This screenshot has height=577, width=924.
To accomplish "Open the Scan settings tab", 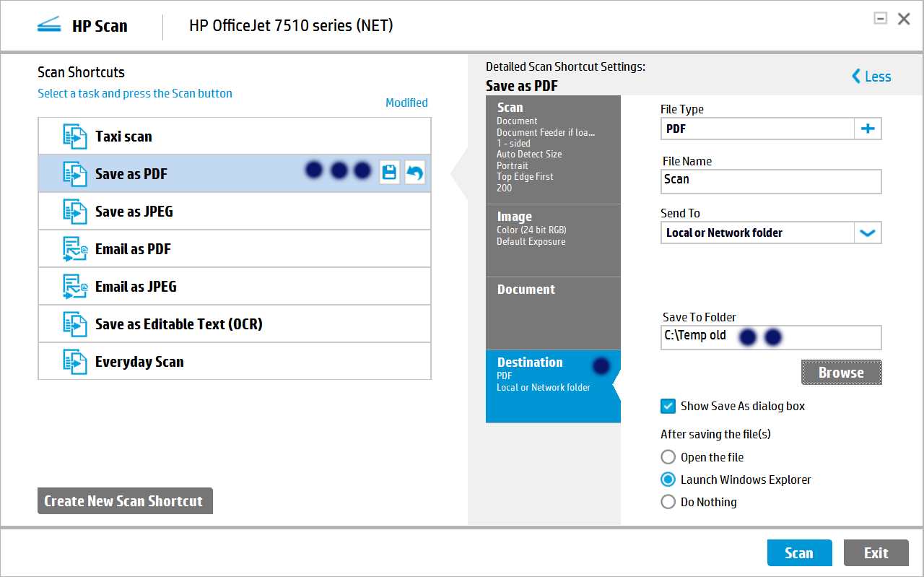I will pyautogui.click(x=553, y=149).
